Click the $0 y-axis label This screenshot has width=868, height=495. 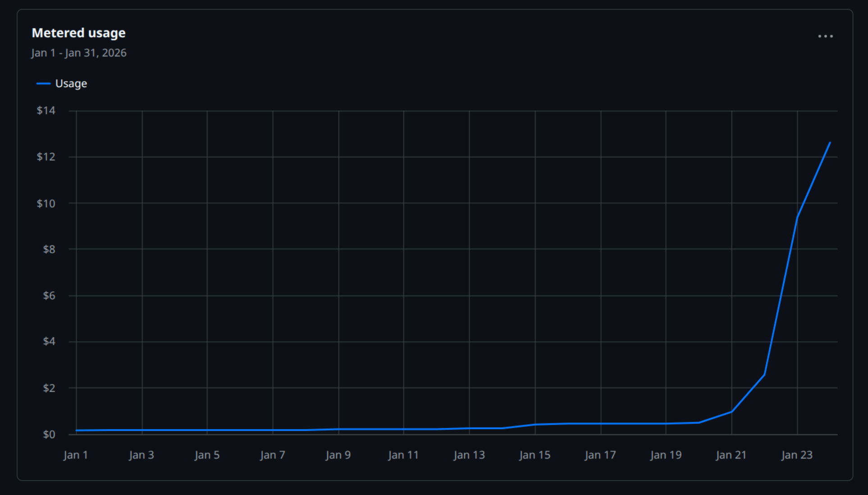49,434
